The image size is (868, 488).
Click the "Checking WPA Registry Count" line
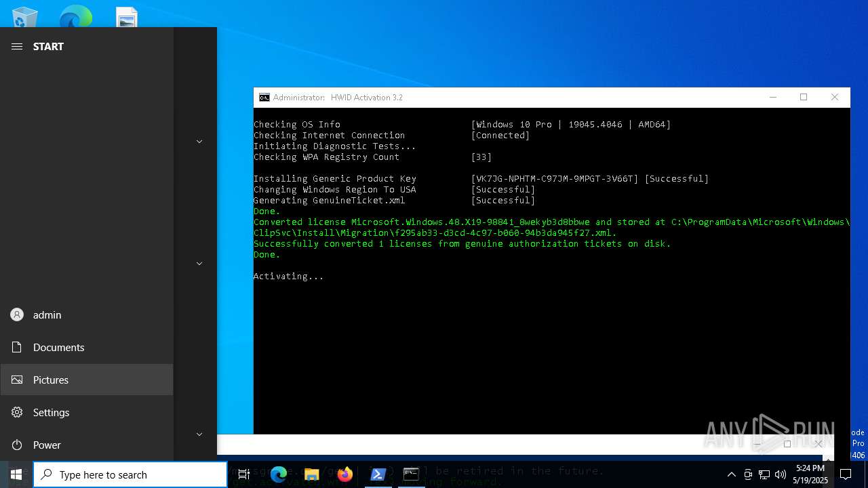click(x=327, y=157)
